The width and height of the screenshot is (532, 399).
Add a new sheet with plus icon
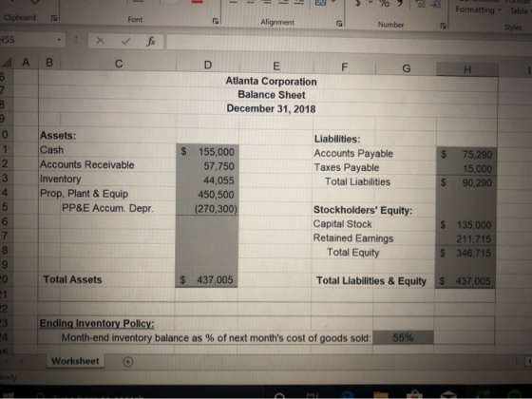coord(127,362)
